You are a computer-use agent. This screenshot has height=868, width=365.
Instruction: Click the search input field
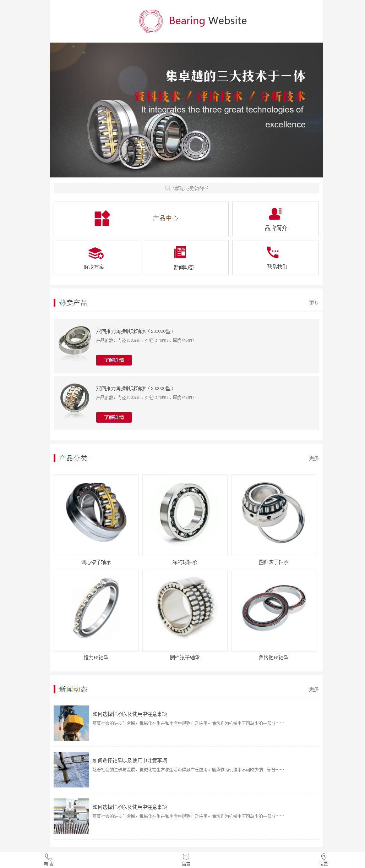(x=186, y=188)
